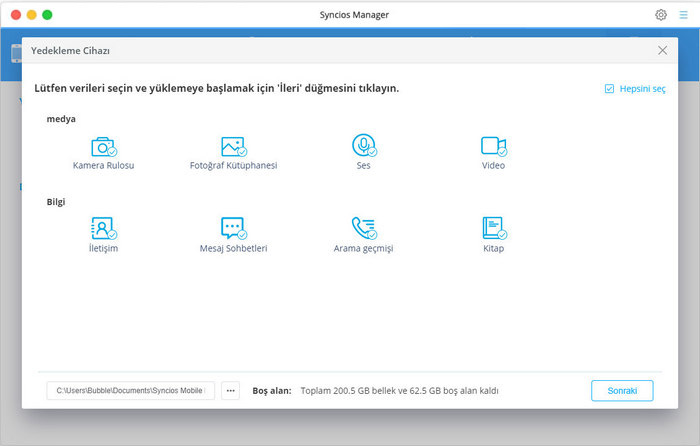Click the Kamera Rulosu label
Viewport: 700px width, 446px height.
(x=104, y=165)
